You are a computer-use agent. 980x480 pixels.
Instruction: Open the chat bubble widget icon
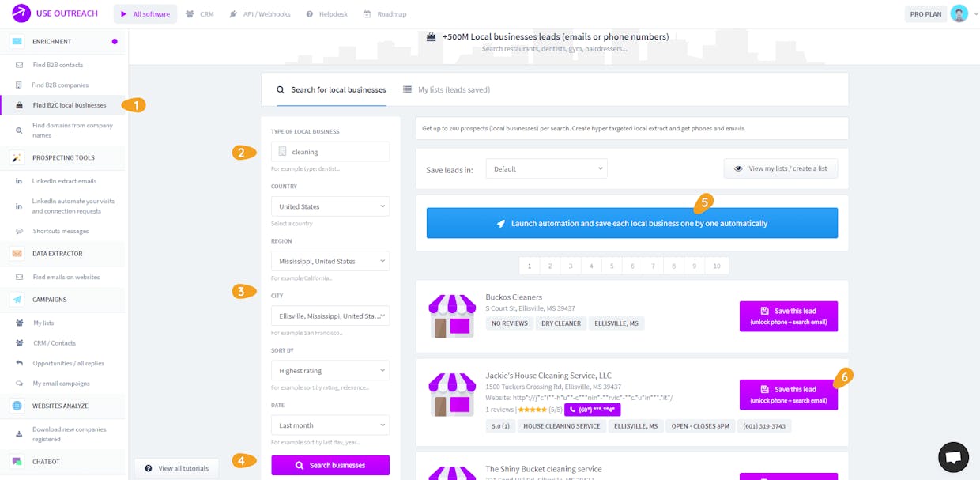click(953, 457)
